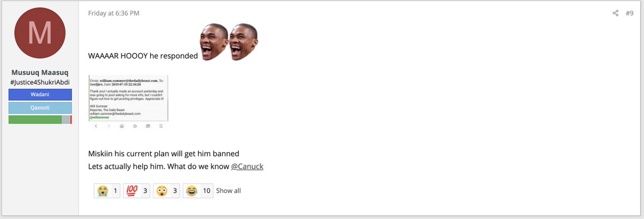
Task: Click the home icon inside the email thumbnail
Action: pos(122,126)
